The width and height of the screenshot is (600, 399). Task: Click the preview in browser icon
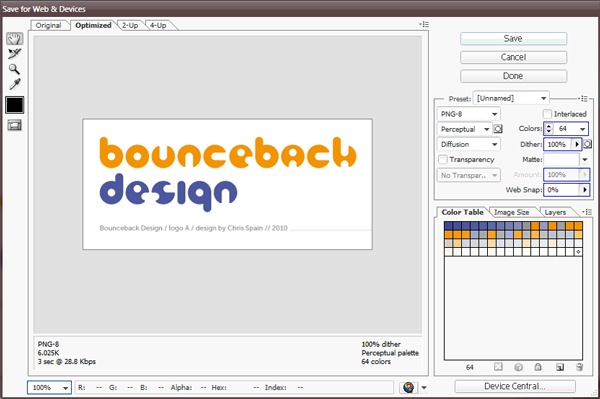point(408,388)
